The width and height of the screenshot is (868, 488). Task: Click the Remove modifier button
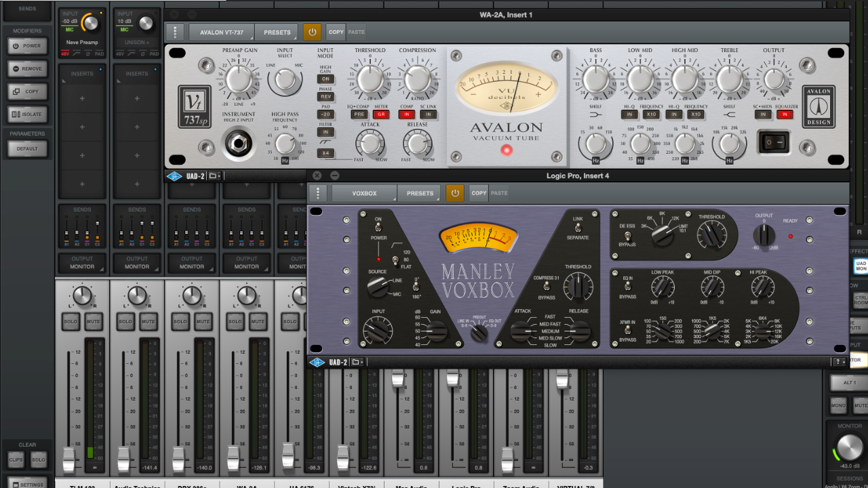(27, 68)
